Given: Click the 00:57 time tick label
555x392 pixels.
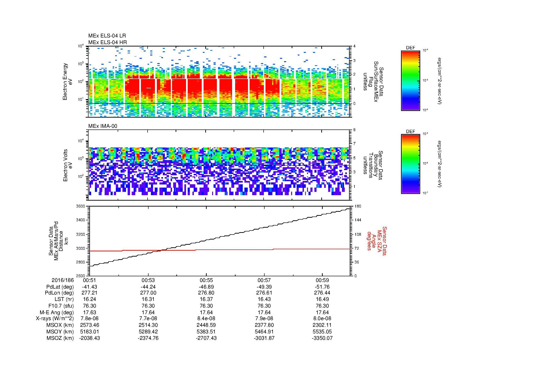Looking at the screenshot, I should coord(264,280).
